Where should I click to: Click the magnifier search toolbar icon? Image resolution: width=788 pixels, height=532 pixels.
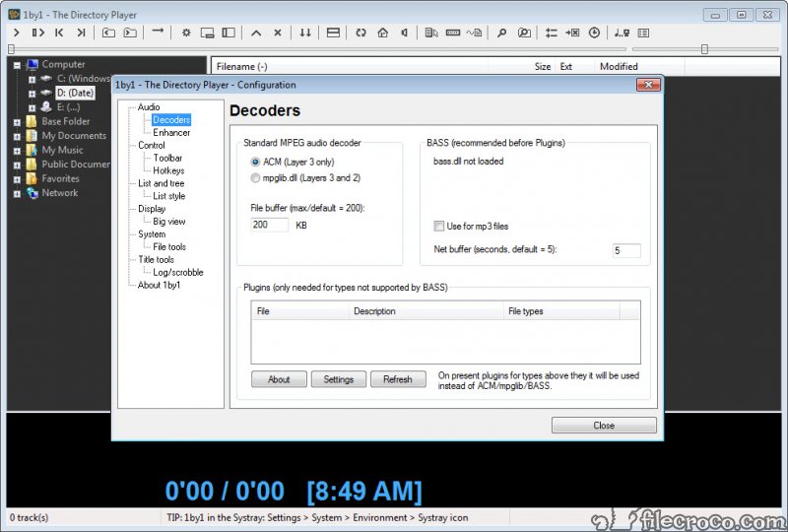click(501, 33)
